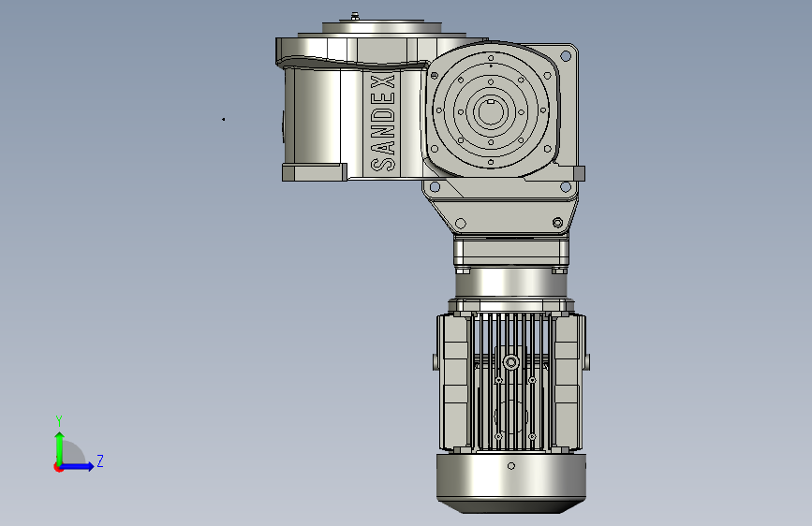Select the foot block at the housing's lower left

coord(315,172)
